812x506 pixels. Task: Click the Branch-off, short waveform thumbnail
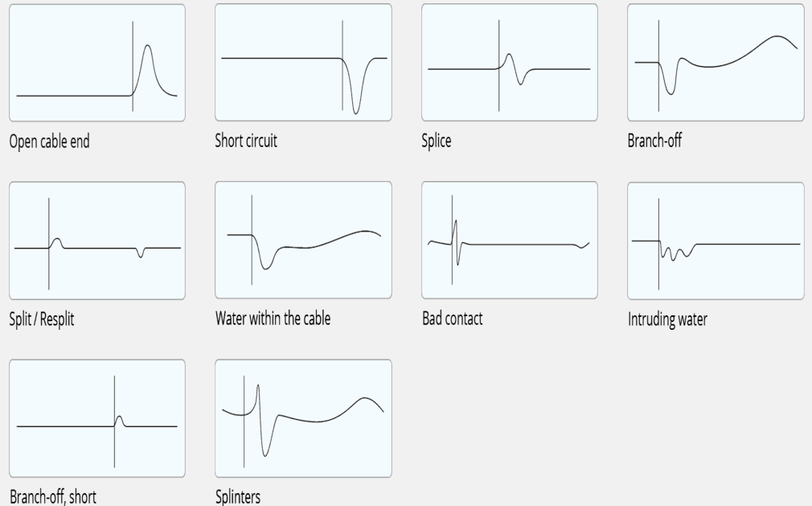tap(96, 418)
